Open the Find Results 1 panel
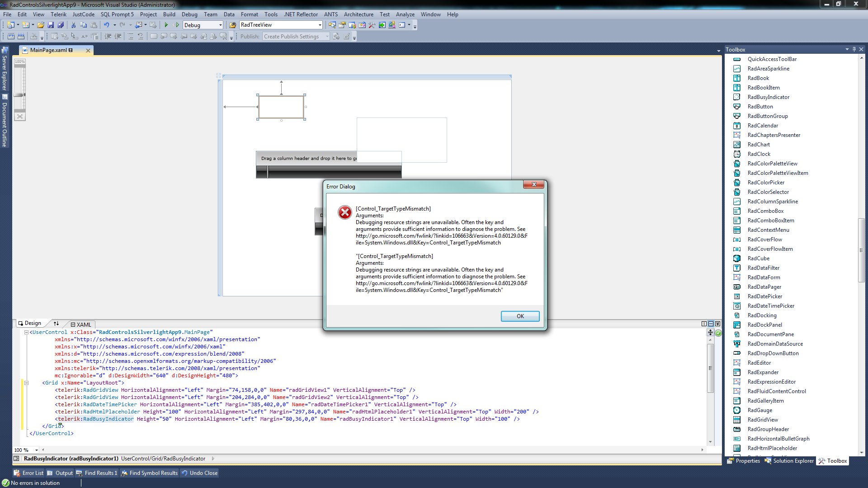Image resolution: width=868 pixels, height=488 pixels. [x=97, y=473]
